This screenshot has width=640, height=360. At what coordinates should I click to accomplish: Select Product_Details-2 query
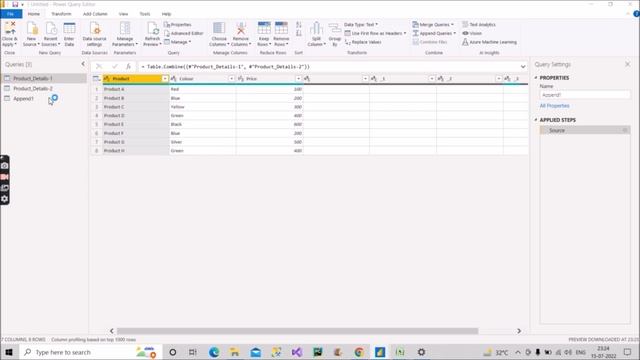click(x=44, y=88)
